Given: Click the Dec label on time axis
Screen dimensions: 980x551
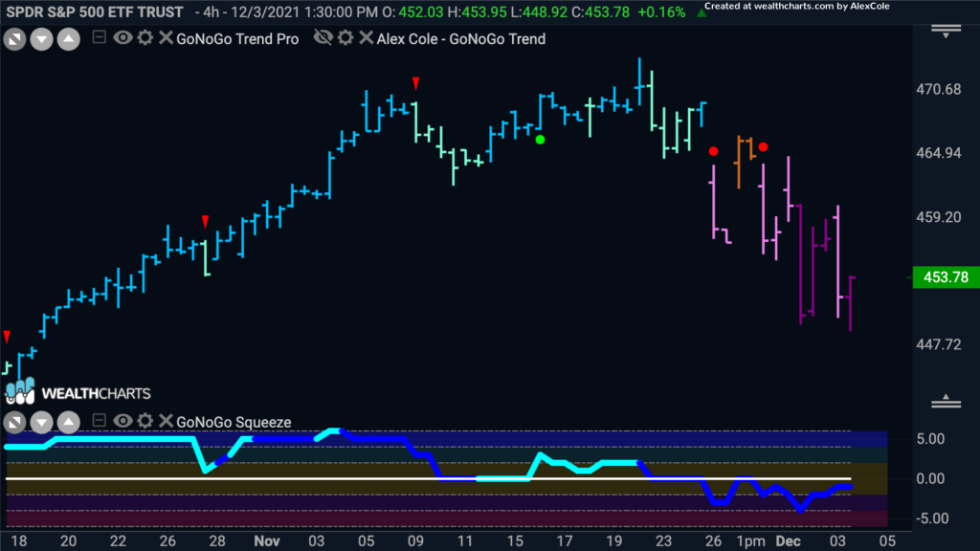Looking at the screenshot, I should 789,541.
